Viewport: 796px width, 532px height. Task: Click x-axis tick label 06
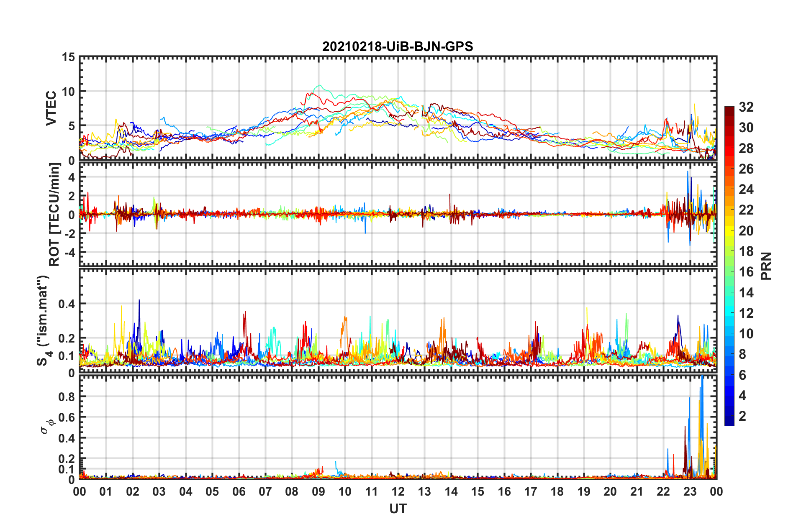(x=239, y=491)
